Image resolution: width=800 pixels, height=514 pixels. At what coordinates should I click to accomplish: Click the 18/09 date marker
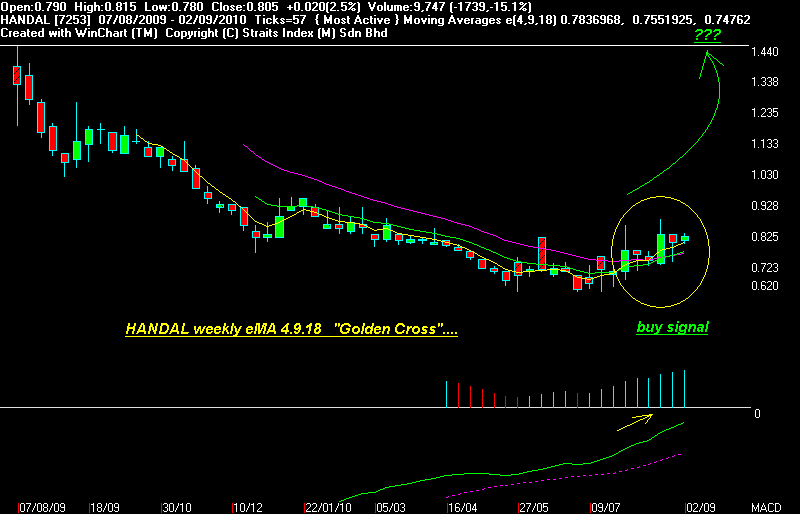pos(106,508)
